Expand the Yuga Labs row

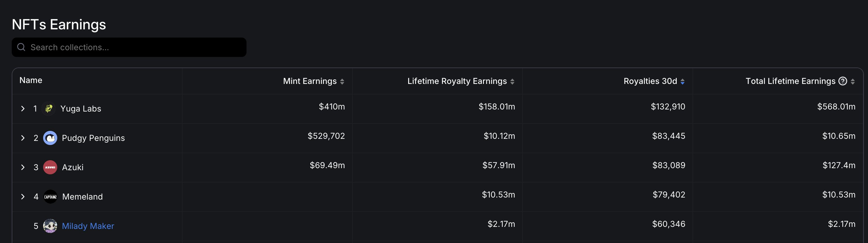pos(23,109)
